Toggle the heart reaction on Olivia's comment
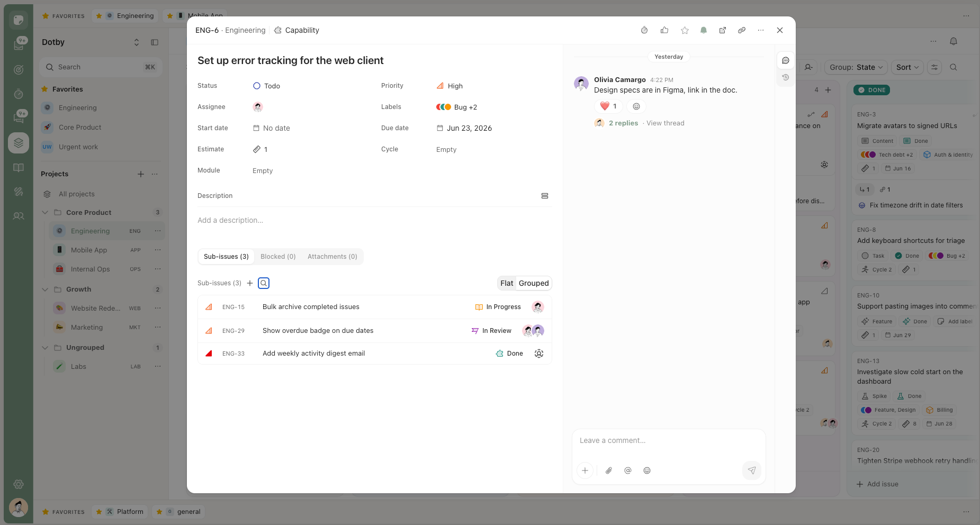This screenshot has width=980, height=525. (x=608, y=106)
